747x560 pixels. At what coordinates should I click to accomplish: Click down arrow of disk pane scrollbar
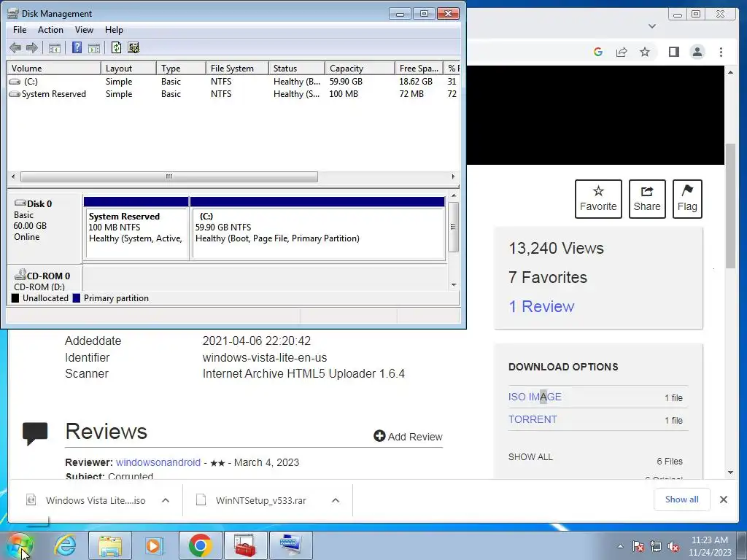click(454, 285)
